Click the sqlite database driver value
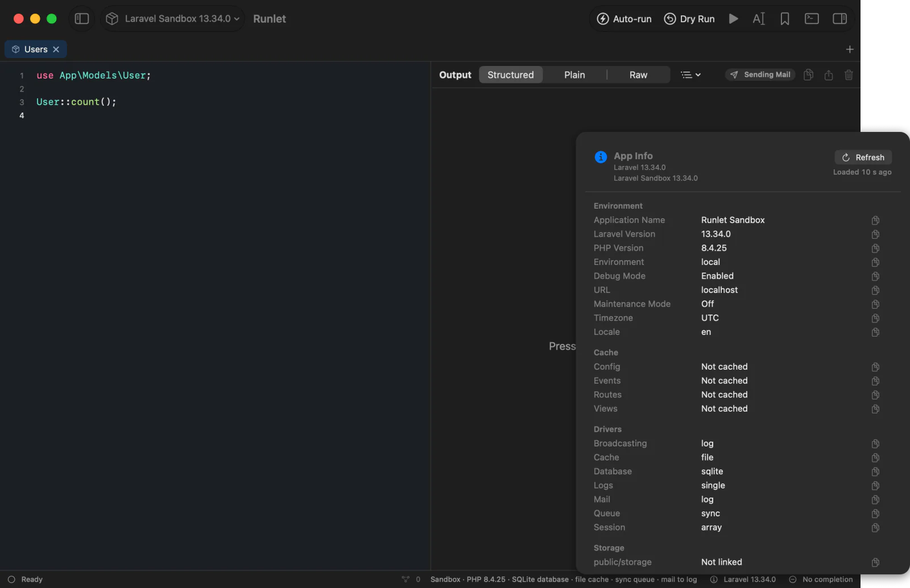The image size is (910, 588). [712, 471]
